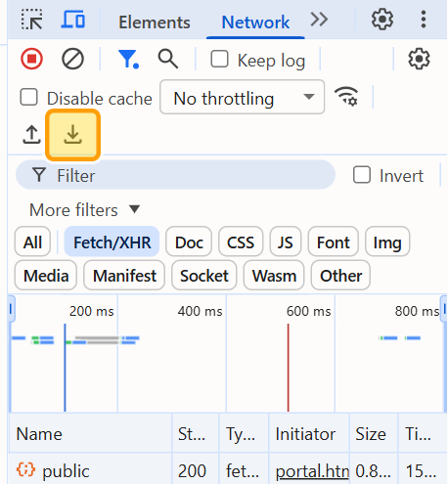Toggle the device toolbar icon
Screen dimensions: 448x484
(73, 20)
